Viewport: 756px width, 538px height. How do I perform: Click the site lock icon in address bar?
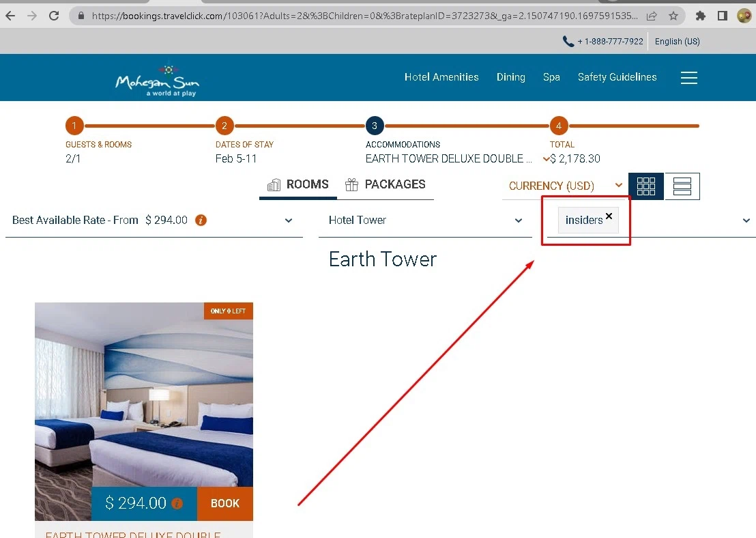coord(81,16)
